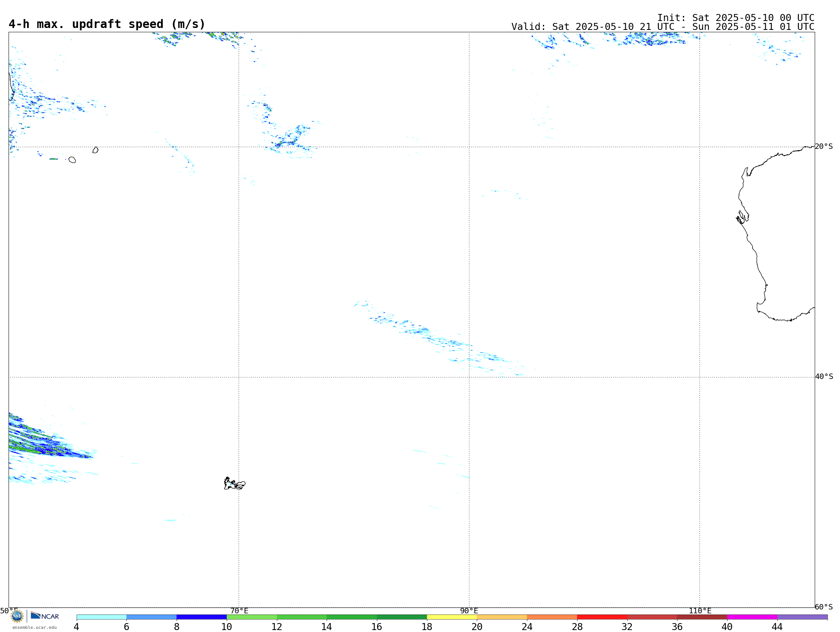This screenshot has width=840, height=632.
Task: Click the ensemble.ucar.edu text
Action: tap(34, 627)
